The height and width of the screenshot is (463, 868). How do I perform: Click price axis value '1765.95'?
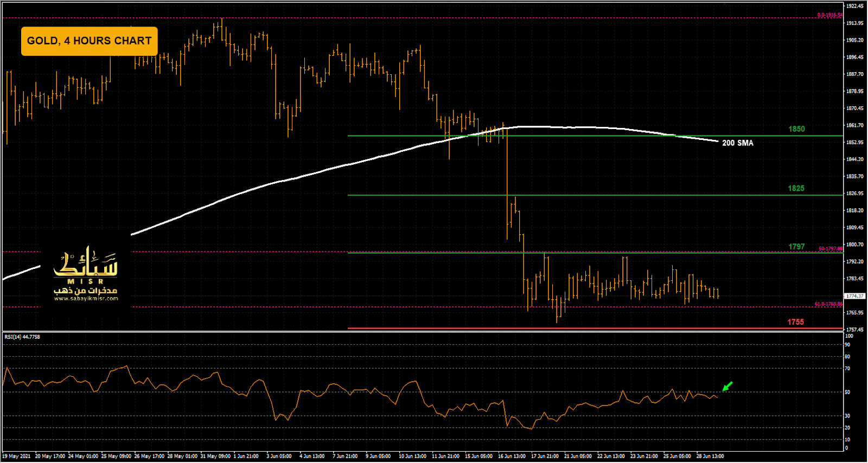pyautogui.click(x=855, y=313)
